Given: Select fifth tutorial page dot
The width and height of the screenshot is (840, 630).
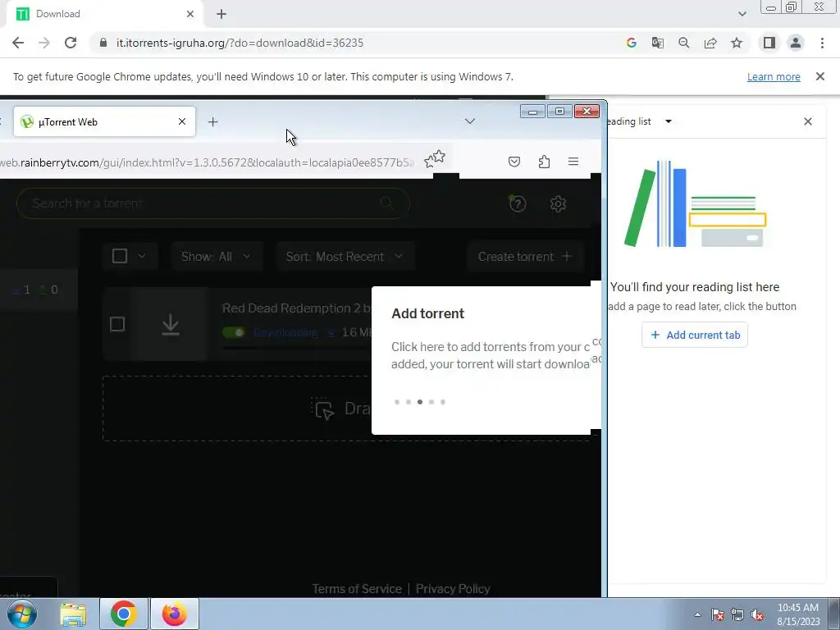Looking at the screenshot, I should click(443, 402).
